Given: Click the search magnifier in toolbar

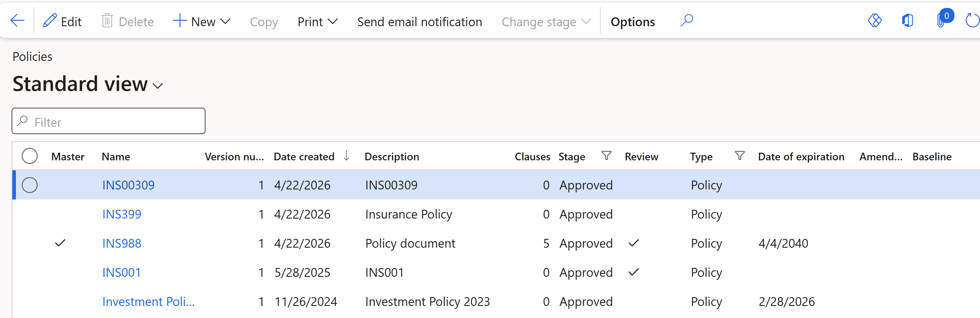Looking at the screenshot, I should (687, 21).
